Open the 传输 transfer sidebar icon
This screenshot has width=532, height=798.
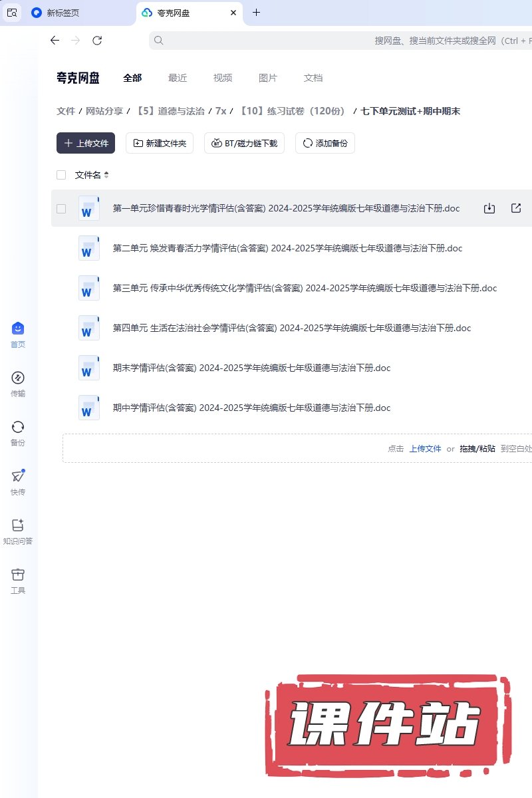[18, 378]
